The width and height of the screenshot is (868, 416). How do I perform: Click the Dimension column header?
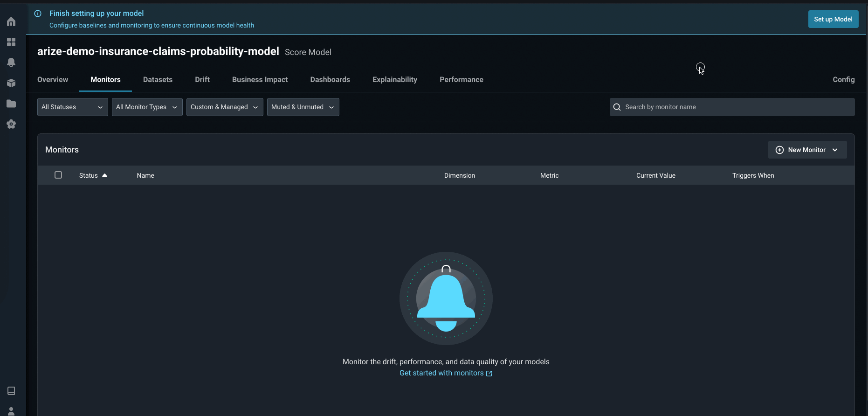tap(460, 175)
